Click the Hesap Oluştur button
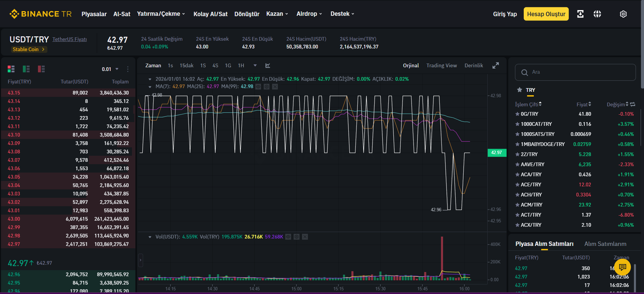 [546, 14]
